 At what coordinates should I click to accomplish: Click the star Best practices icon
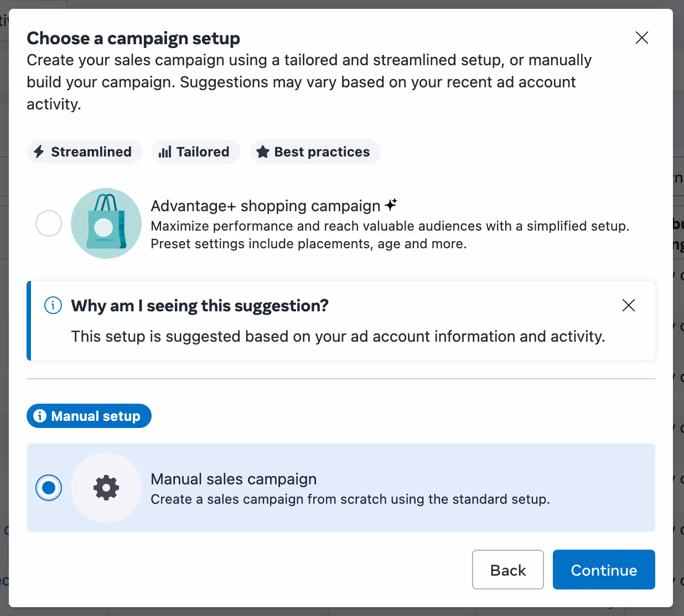(263, 152)
